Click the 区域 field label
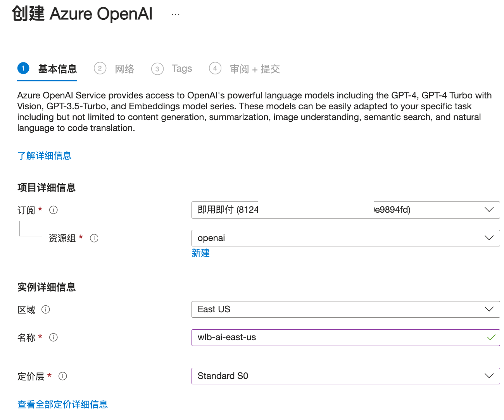Image resolution: width=504 pixels, height=420 pixels. [26, 310]
